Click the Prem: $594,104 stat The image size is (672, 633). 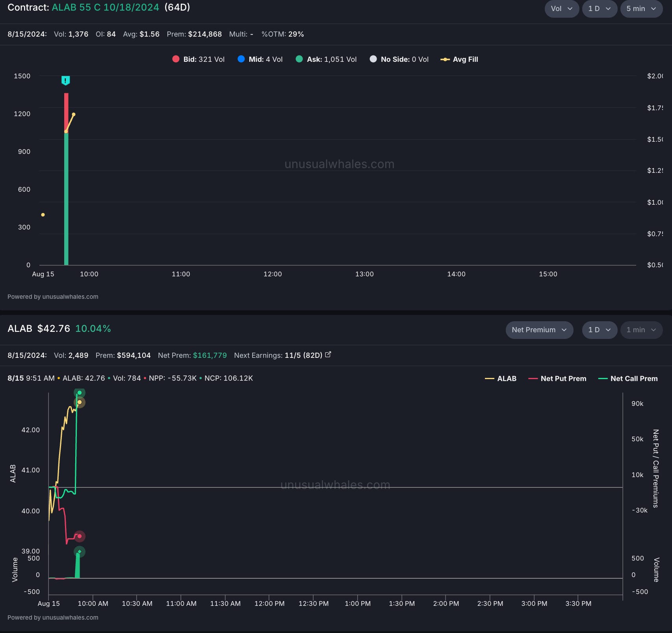pos(123,355)
